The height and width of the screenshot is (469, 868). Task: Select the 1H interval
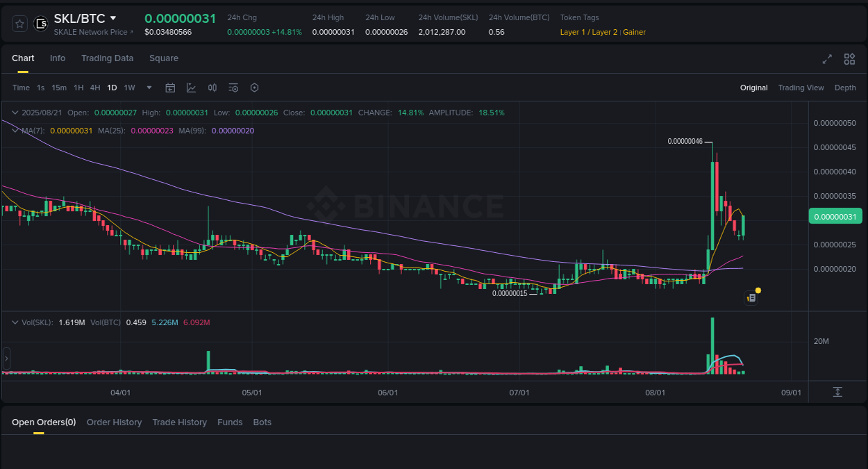[78, 88]
